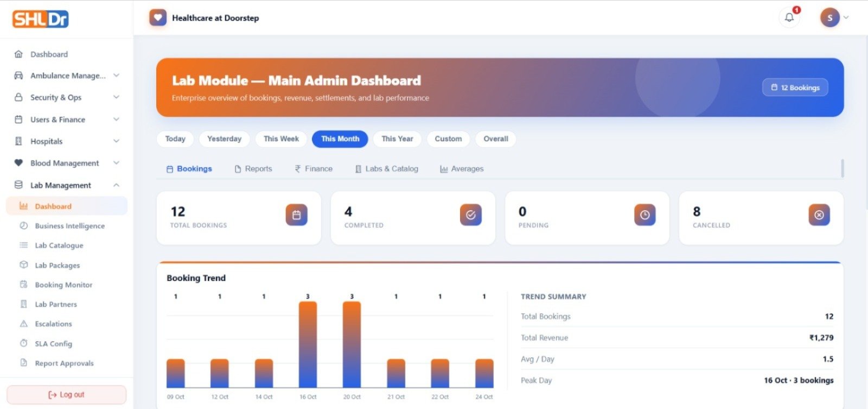The height and width of the screenshot is (409, 868).
Task: Click the 12 Bookings badge button
Action: click(x=795, y=87)
